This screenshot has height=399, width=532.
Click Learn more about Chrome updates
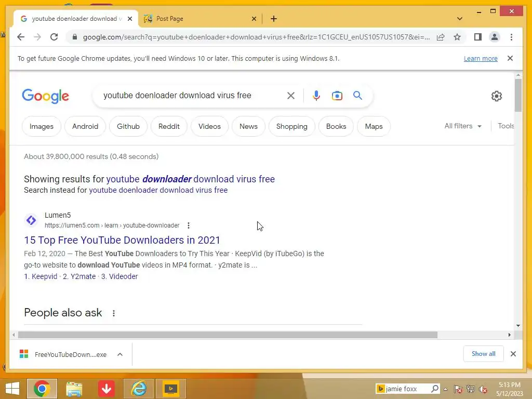click(x=481, y=58)
